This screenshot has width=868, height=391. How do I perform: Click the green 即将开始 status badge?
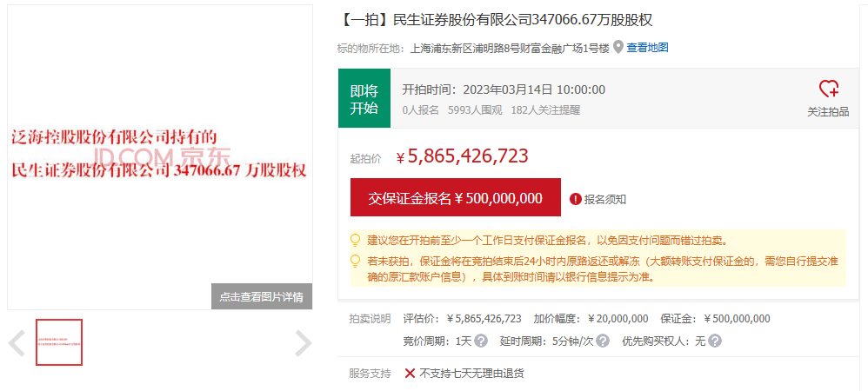(x=364, y=98)
